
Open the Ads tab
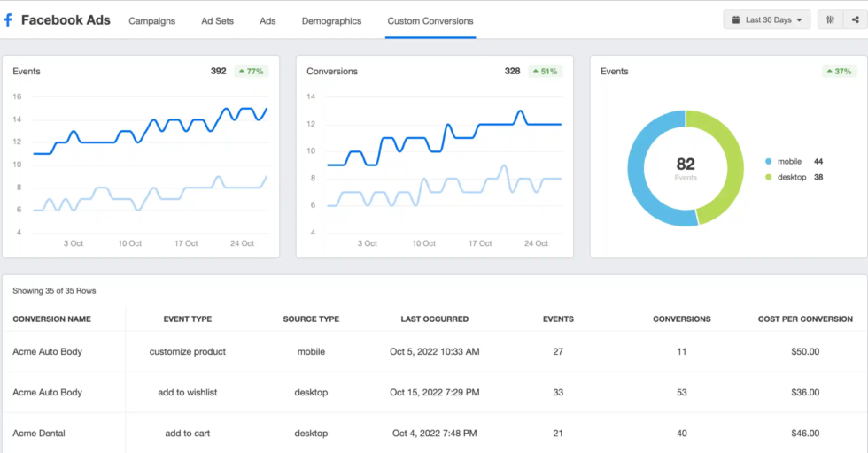coord(267,21)
